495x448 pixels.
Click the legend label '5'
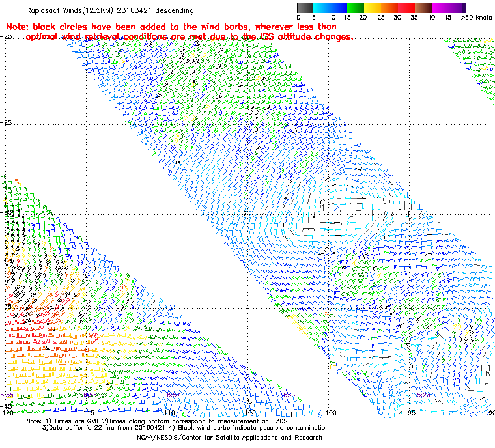(x=314, y=18)
